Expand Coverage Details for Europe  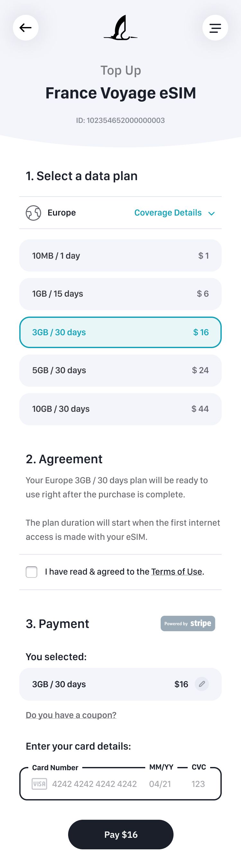point(168,213)
